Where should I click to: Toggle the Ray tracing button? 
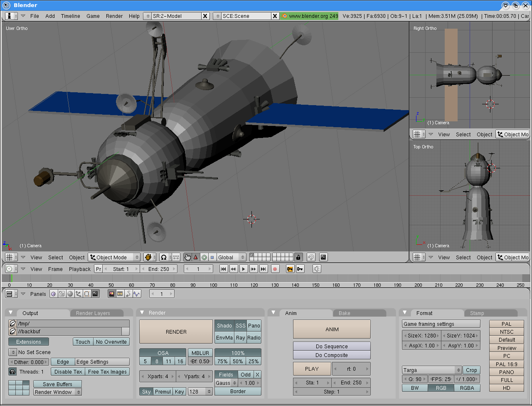240,338
